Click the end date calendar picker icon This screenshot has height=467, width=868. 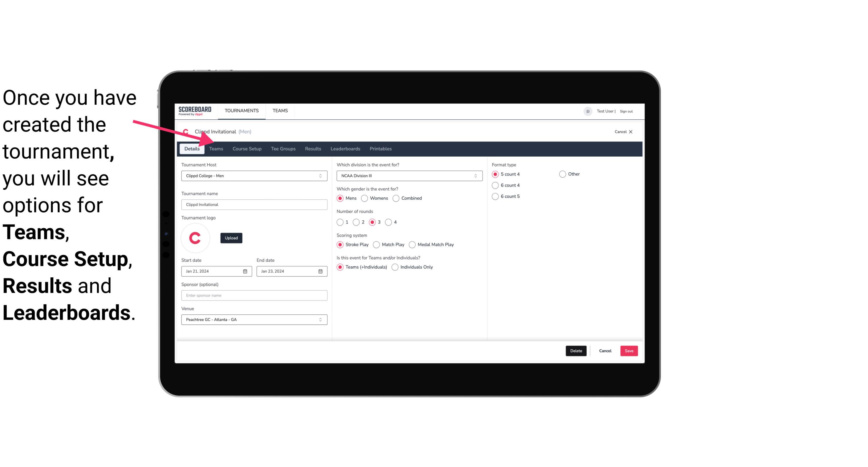coord(321,271)
